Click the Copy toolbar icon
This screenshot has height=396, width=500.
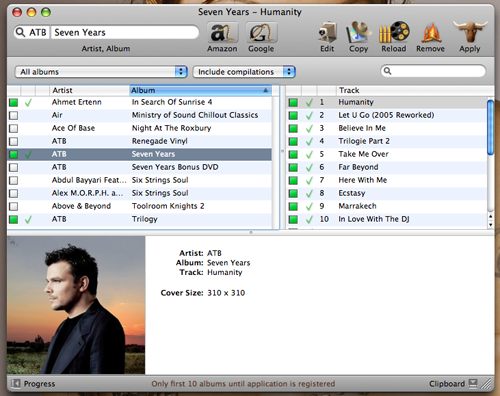[x=358, y=33]
